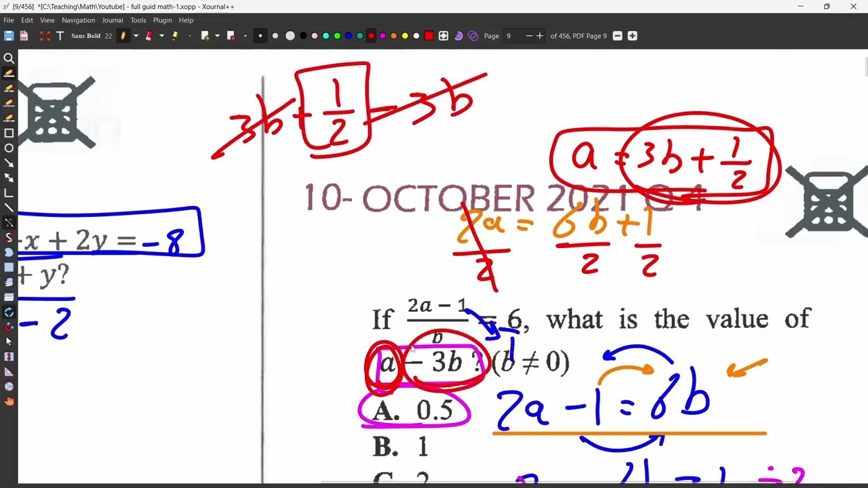Screen dimensions: 868x488
Task: Pick the white color swatch
Action: click(416, 36)
